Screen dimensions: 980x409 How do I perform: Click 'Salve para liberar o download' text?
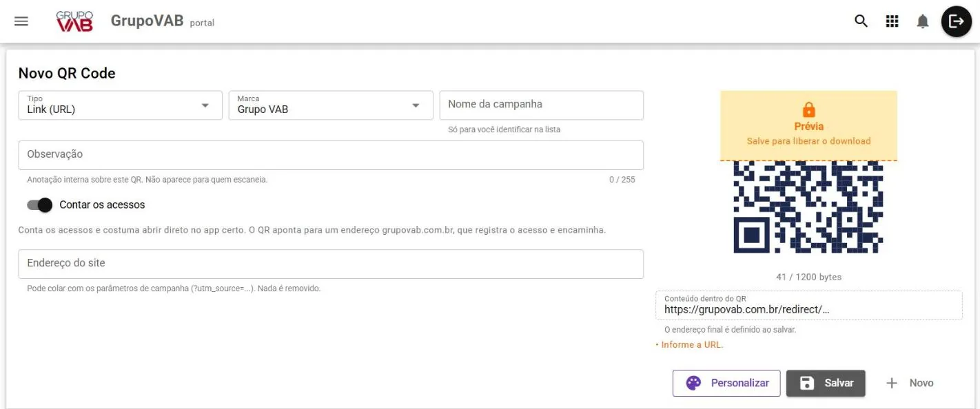[808, 141]
